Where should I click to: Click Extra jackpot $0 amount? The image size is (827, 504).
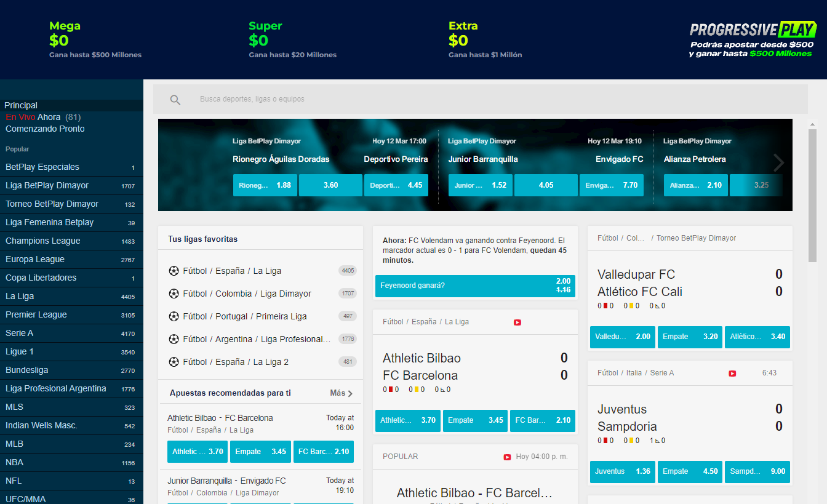(x=458, y=41)
